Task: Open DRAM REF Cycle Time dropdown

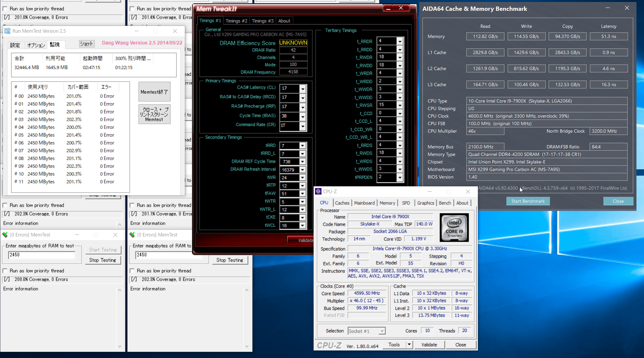Action: coord(302,161)
